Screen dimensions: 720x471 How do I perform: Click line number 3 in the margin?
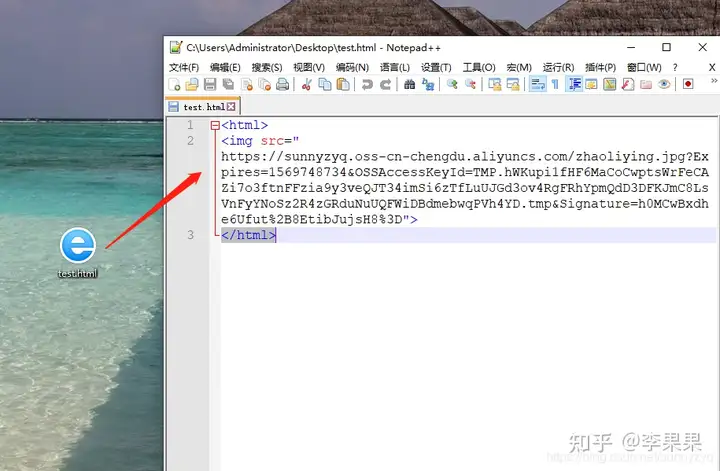tap(190, 235)
